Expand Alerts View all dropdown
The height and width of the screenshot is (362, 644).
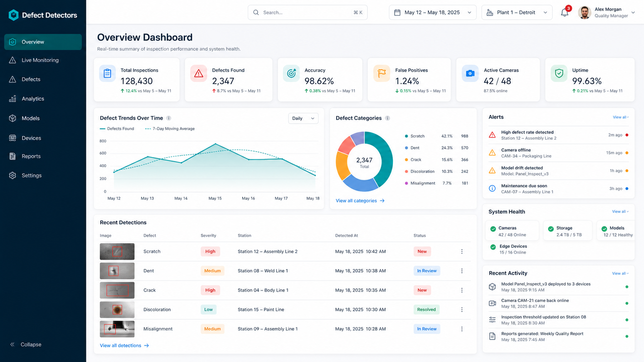tap(621, 117)
